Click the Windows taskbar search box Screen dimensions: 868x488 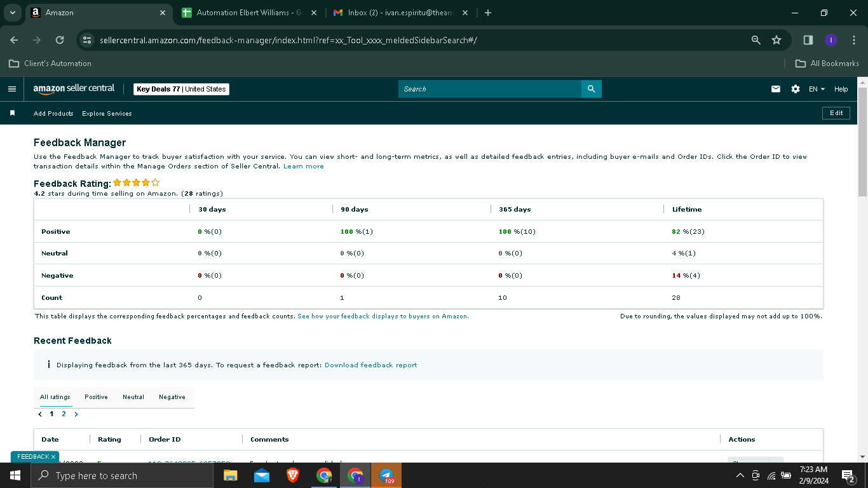click(123, 475)
